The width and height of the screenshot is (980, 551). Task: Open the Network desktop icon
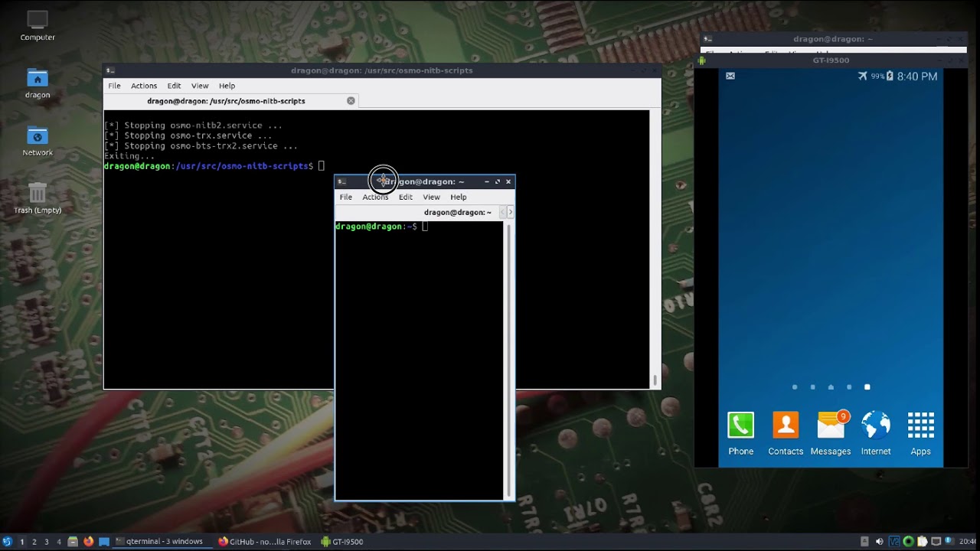pyautogui.click(x=38, y=141)
